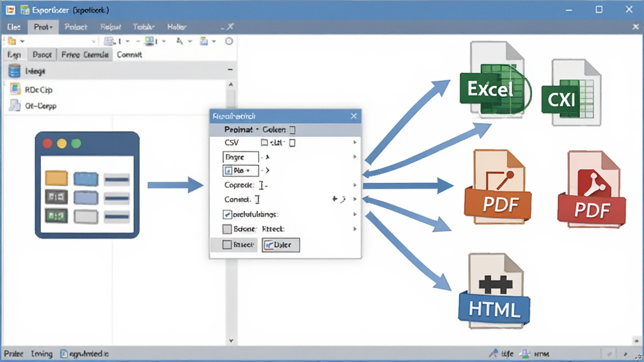The width and height of the screenshot is (644, 362).
Task: Click the blue database cylinder icon
Action: [14, 71]
